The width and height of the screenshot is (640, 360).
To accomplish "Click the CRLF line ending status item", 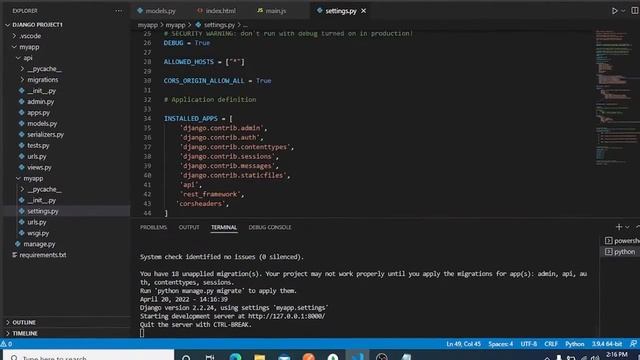I will [x=551, y=344].
